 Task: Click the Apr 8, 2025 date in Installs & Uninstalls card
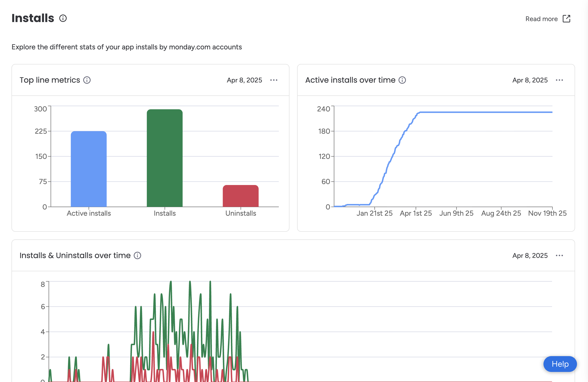530,255
